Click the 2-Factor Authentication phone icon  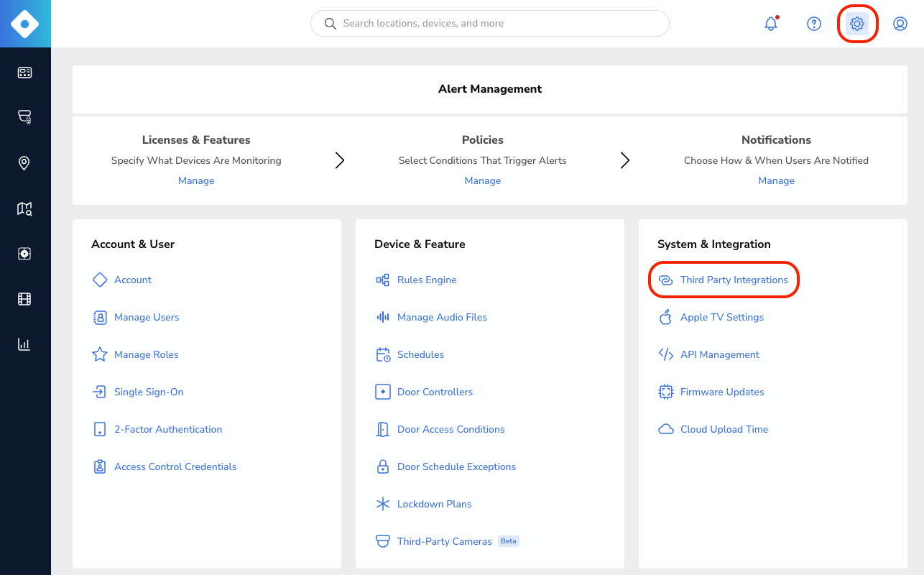100,429
